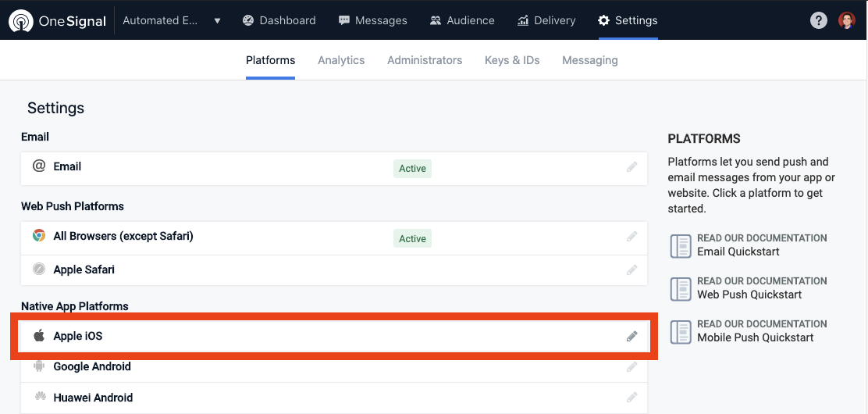Image resolution: width=868 pixels, height=414 pixels.
Task: Click the OneSignal logo
Action: click(58, 20)
